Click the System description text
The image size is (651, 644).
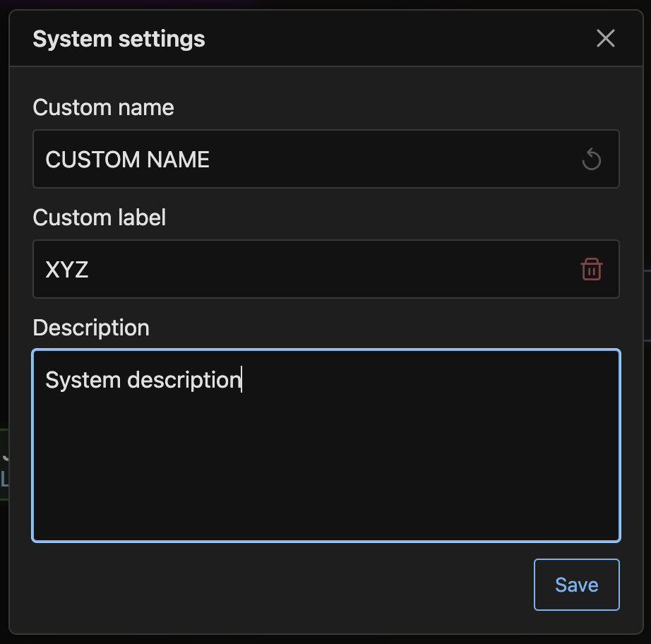(142, 379)
